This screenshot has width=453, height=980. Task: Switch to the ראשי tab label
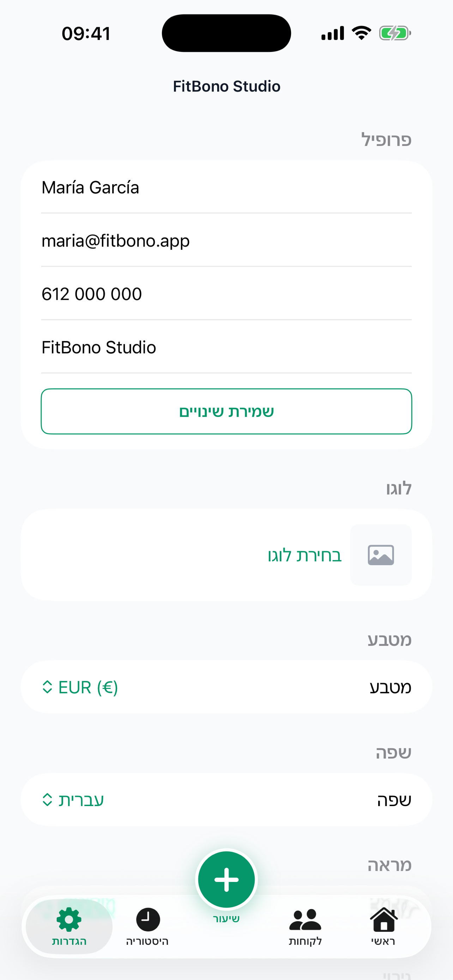383,941
